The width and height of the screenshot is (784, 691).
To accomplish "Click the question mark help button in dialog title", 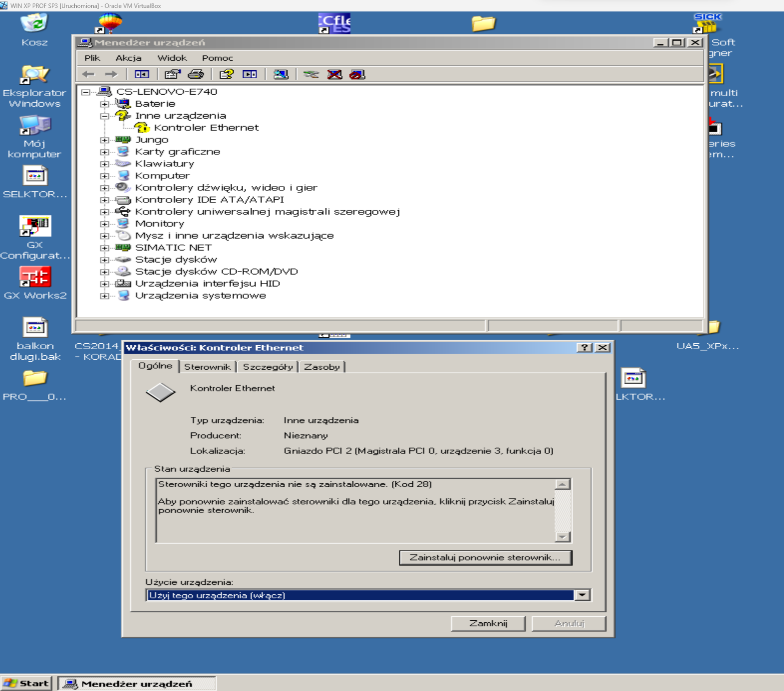I will tap(584, 347).
